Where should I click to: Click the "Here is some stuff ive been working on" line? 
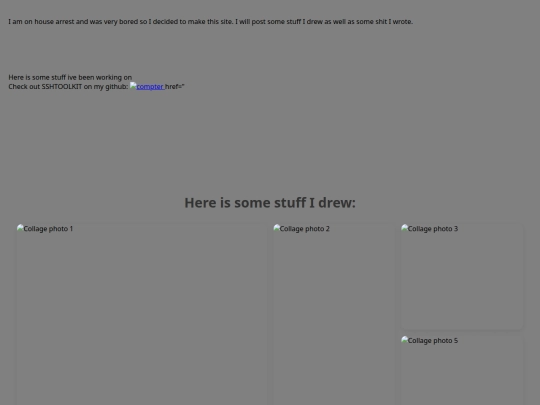click(x=70, y=77)
